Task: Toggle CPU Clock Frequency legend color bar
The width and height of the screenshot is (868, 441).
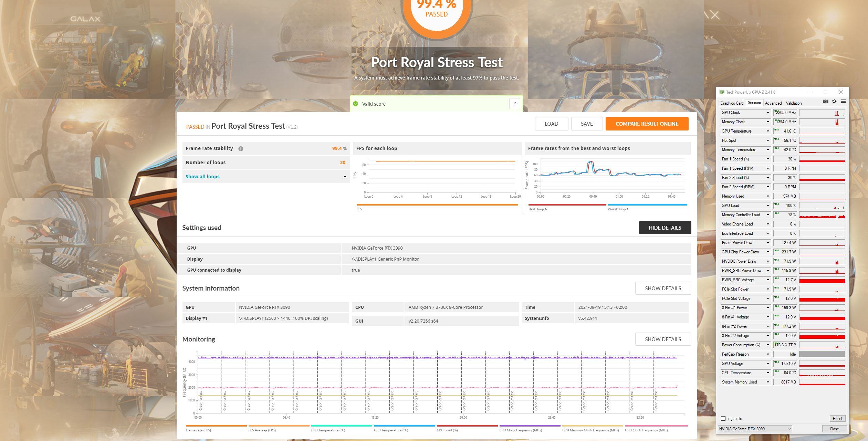Action: [x=530, y=426]
